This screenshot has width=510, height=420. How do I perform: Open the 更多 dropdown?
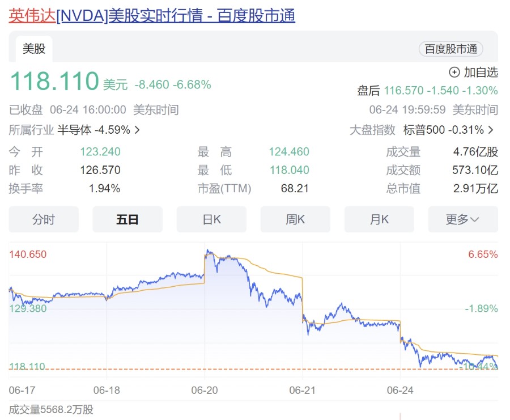[463, 219]
